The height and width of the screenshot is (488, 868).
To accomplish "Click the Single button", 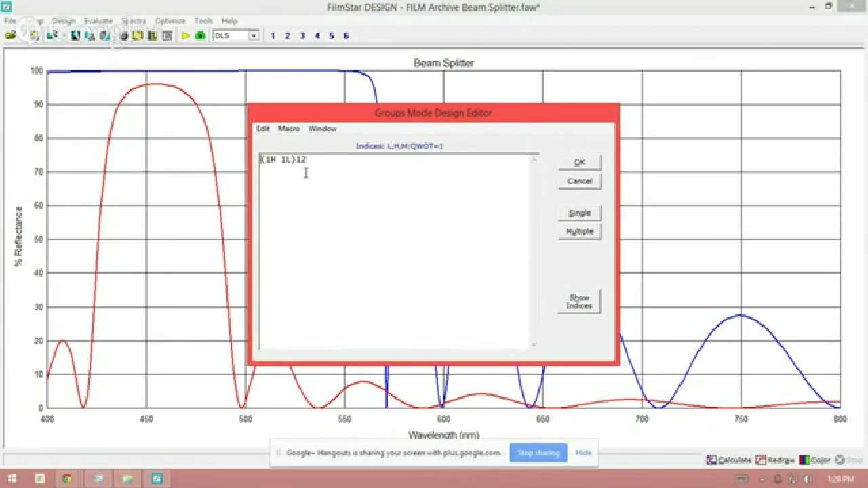I will 580,213.
